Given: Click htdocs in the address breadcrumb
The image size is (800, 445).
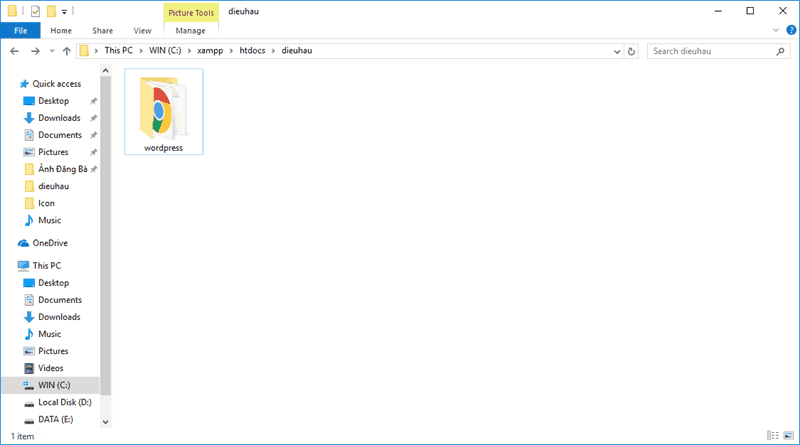Looking at the screenshot, I should tap(253, 51).
